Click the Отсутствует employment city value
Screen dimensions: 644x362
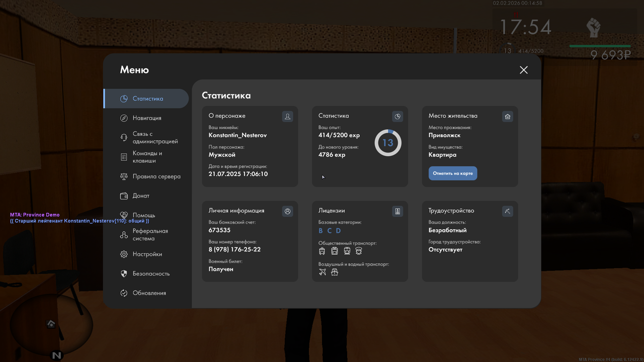445,249
